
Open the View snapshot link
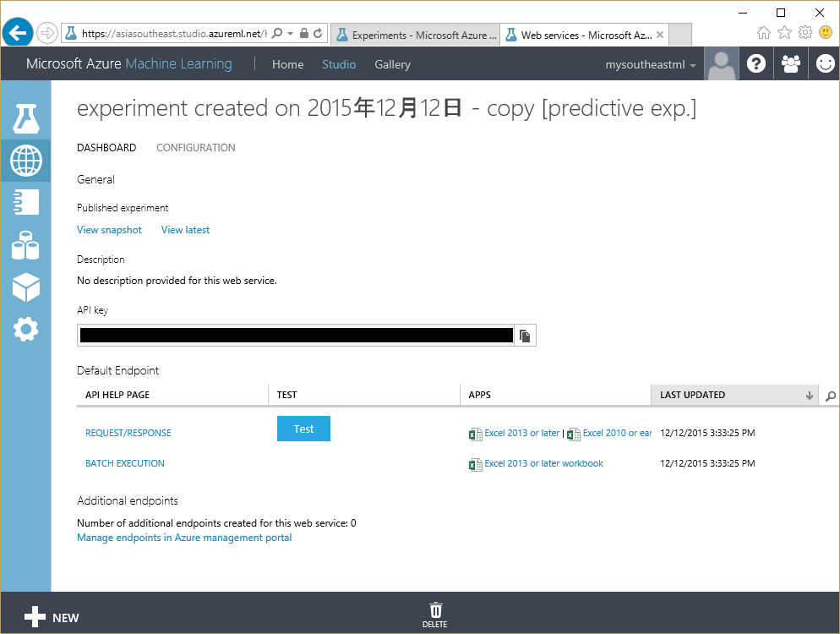109,229
